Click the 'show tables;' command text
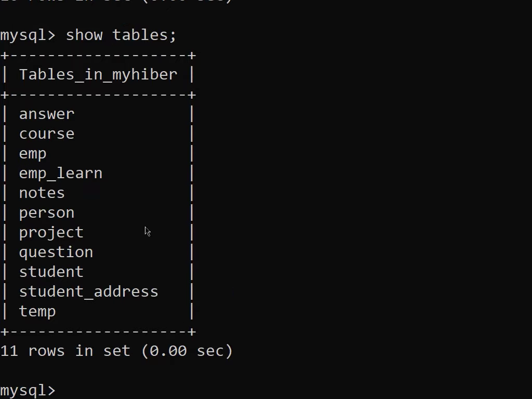This screenshot has height=399, width=532. coord(121,35)
